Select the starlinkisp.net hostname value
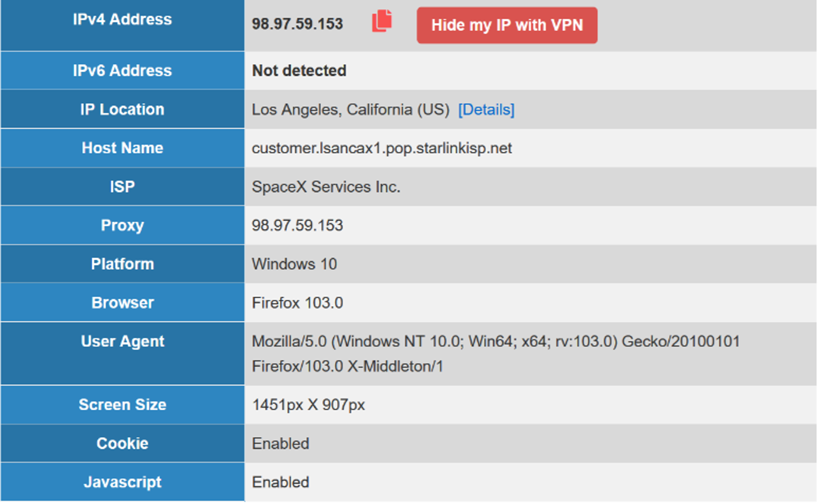 pyautogui.click(x=382, y=148)
